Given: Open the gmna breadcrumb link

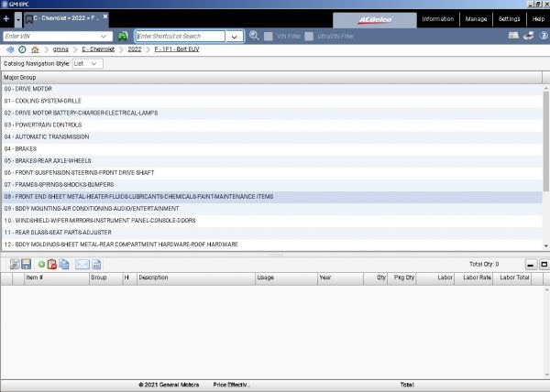Looking at the screenshot, I should (x=60, y=49).
